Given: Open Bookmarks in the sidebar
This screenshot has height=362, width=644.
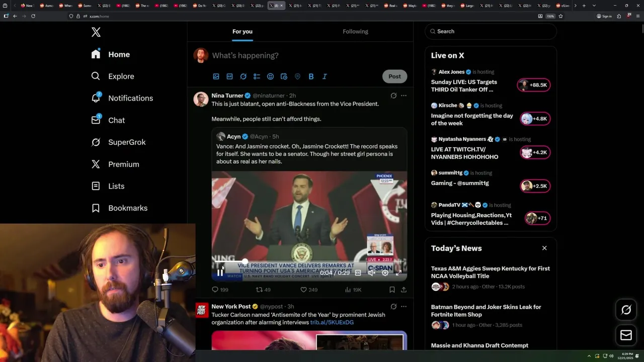Looking at the screenshot, I should 119,208.
